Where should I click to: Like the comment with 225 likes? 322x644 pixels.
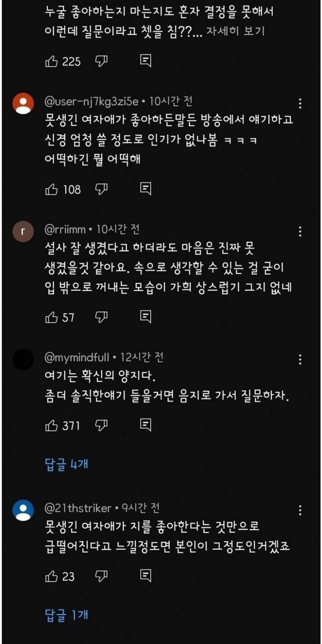(x=52, y=61)
